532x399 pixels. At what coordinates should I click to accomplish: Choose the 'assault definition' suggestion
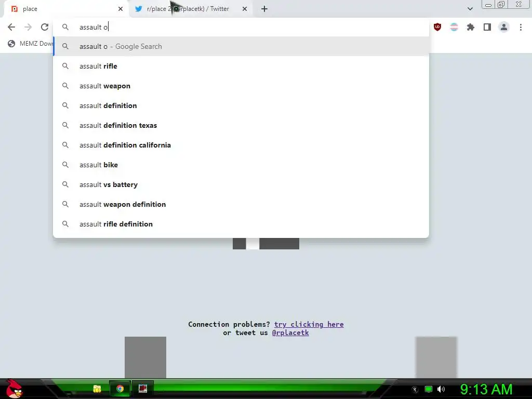tap(241, 105)
